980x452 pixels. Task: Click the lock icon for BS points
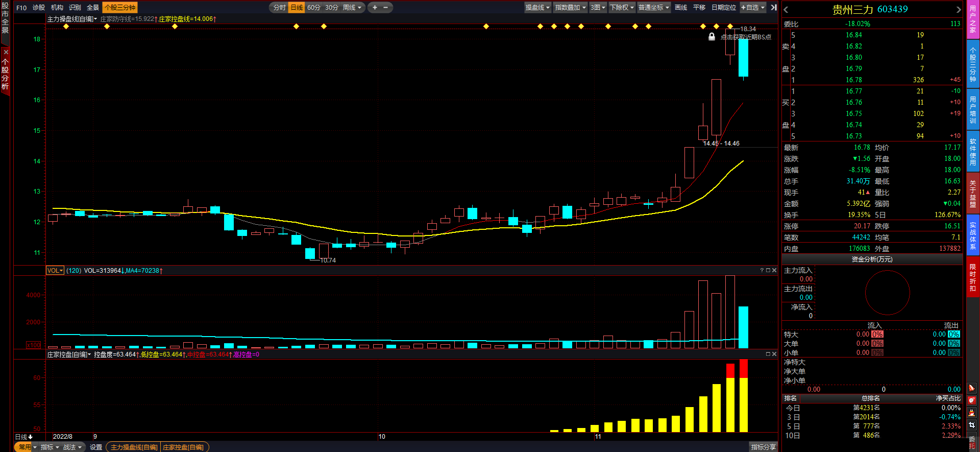pos(712,37)
